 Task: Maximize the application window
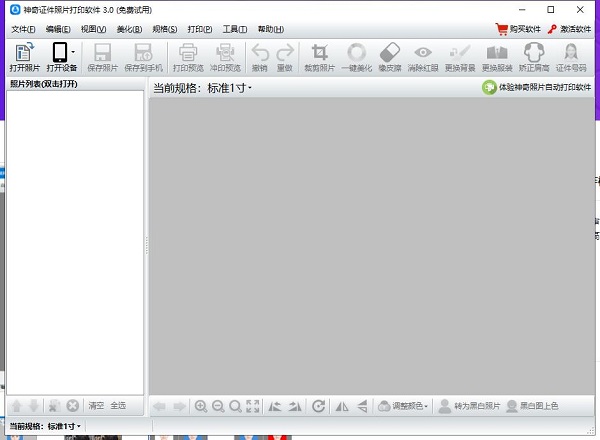coord(551,10)
